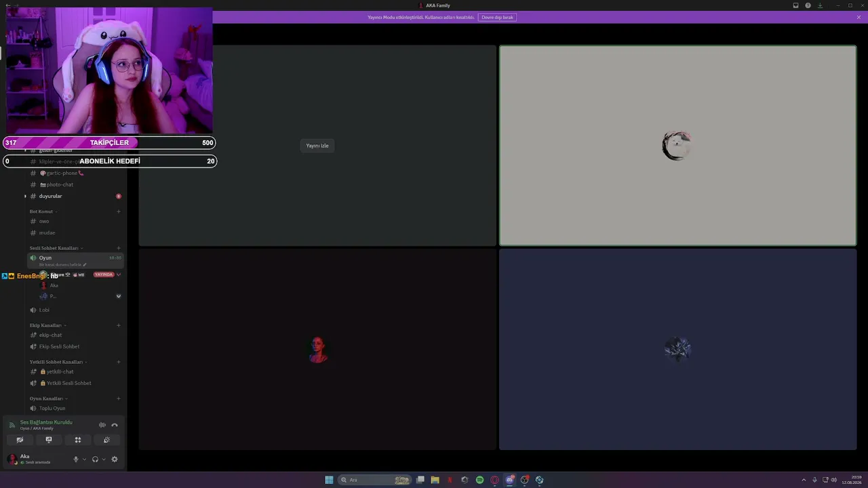
Task: Open Spotify from the taskbar
Action: tap(479, 480)
